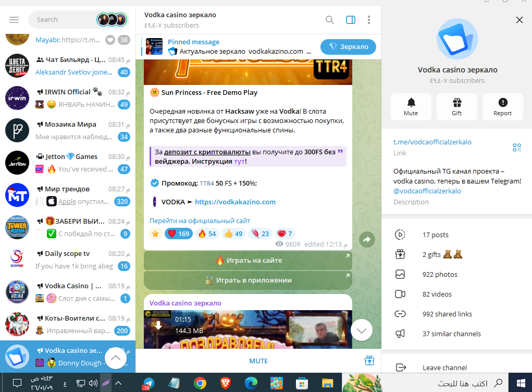
Task: Click the videos camera icon
Action: [x=400, y=294]
